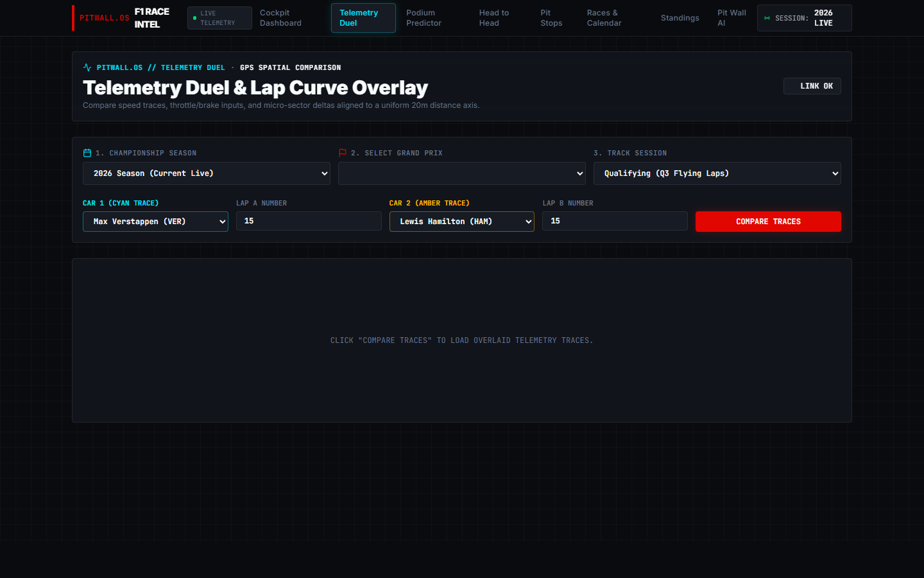Click the green radio signal icon beside SESSION
Image resolution: width=924 pixels, height=578 pixels.
coord(767,18)
